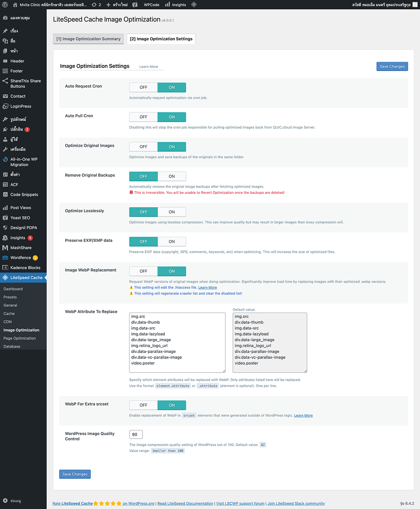Open Learn More beside settings heading
The image size is (420, 509).
tap(149, 67)
